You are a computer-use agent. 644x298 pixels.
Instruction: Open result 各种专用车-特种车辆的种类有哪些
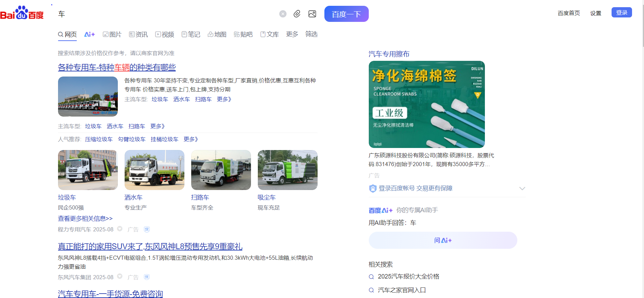click(x=117, y=67)
